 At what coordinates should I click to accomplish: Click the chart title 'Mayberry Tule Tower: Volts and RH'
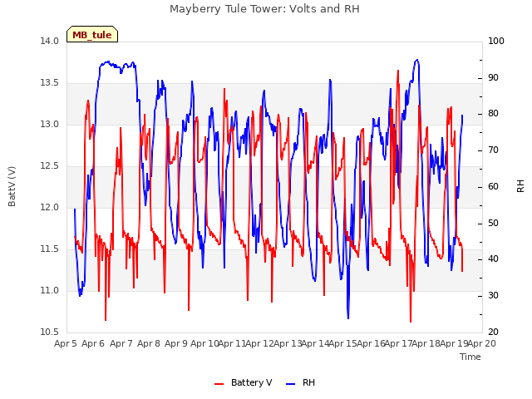click(x=264, y=9)
